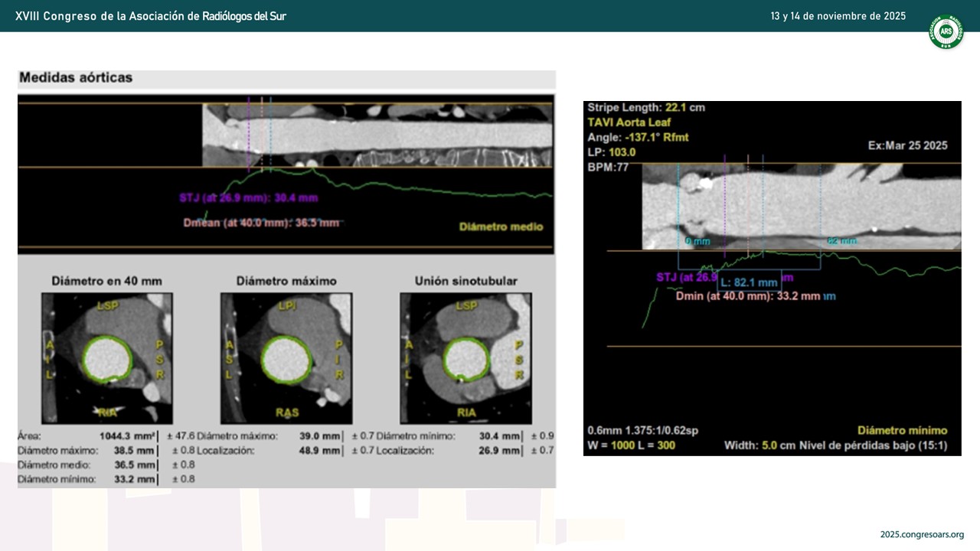Click the 'Unión sinotubular' axial CT thumbnail
Viewport: 980px width, 551px height.
point(465,358)
